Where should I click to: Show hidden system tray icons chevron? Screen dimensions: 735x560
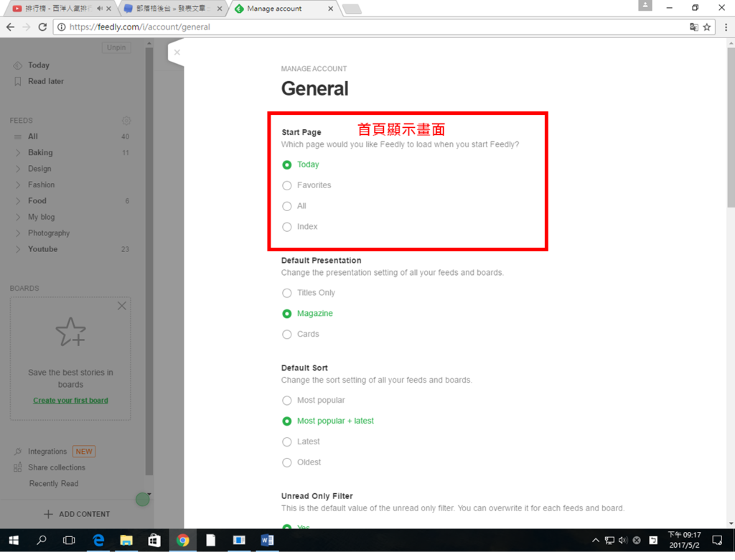click(x=595, y=541)
